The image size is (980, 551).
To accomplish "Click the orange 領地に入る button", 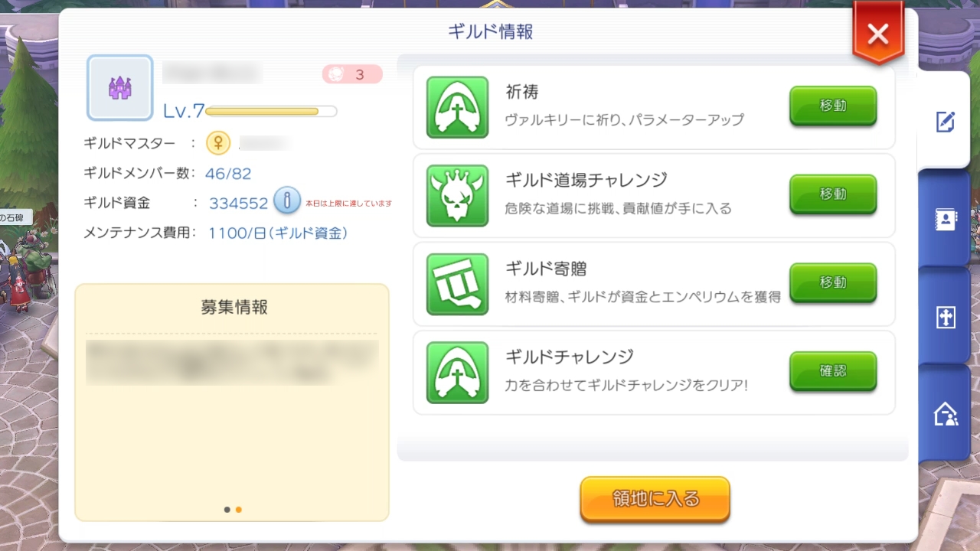I will (x=655, y=500).
